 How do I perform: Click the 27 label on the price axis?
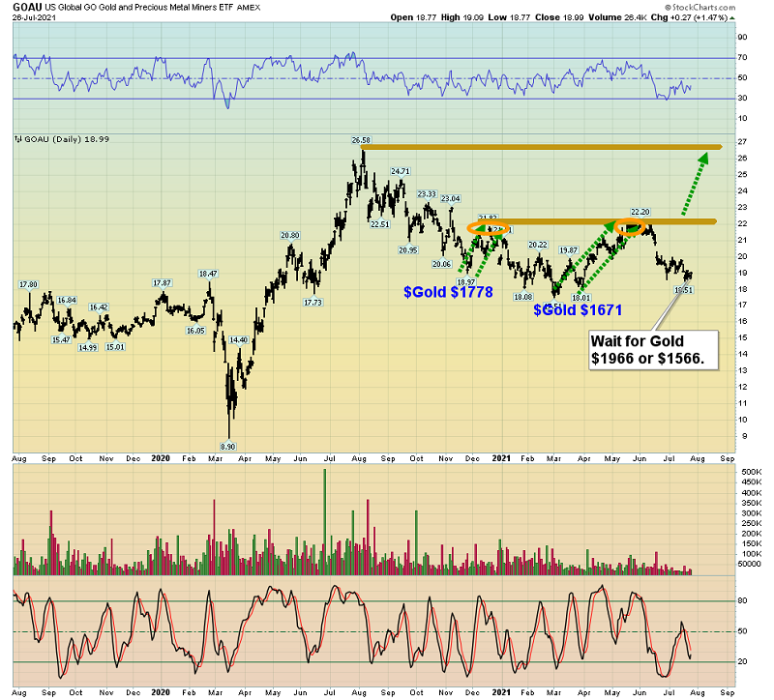pos(742,142)
